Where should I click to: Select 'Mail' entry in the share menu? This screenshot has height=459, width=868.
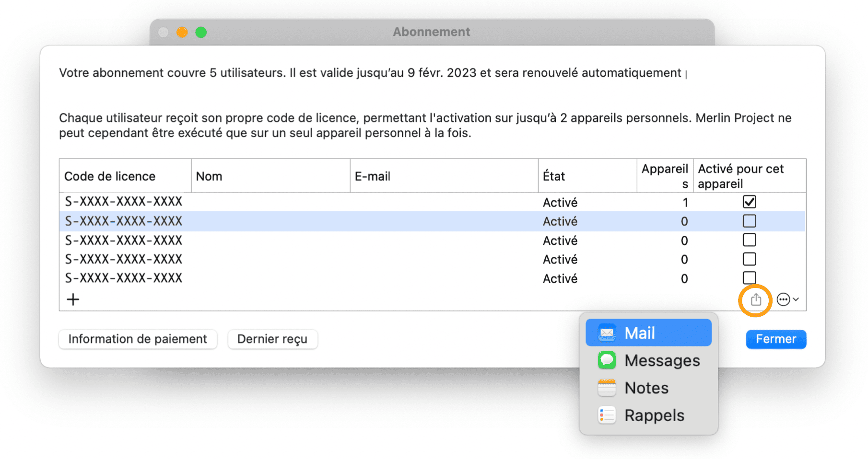click(640, 333)
